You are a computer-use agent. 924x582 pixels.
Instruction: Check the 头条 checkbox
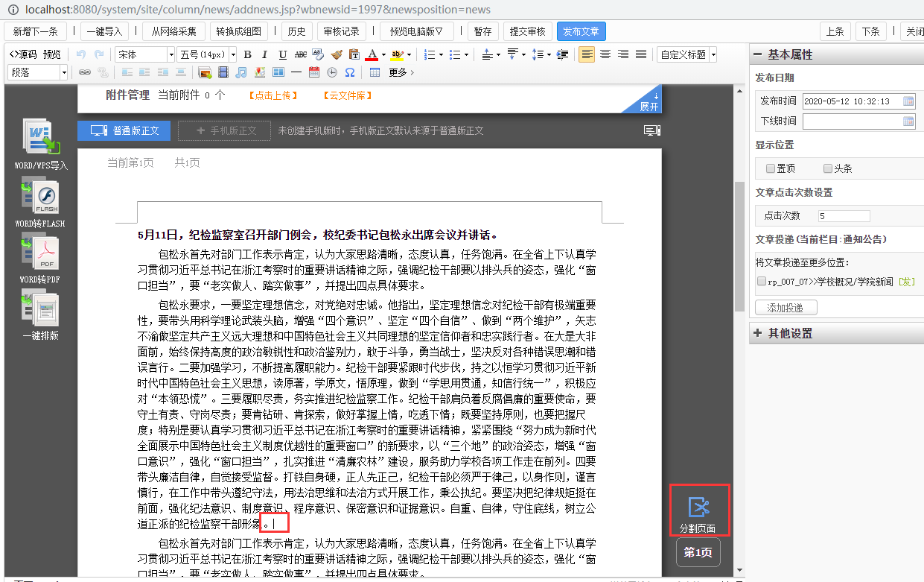(x=828, y=168)
